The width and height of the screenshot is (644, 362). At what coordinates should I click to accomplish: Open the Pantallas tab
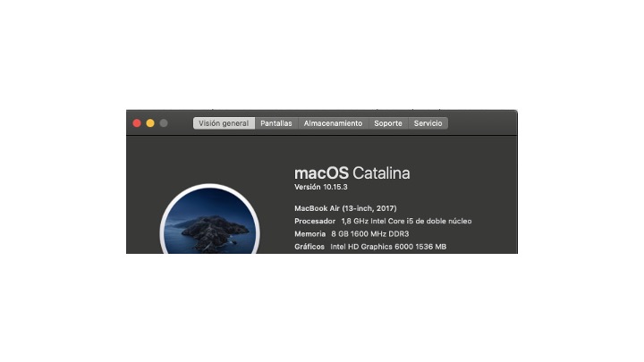[276, 123]
